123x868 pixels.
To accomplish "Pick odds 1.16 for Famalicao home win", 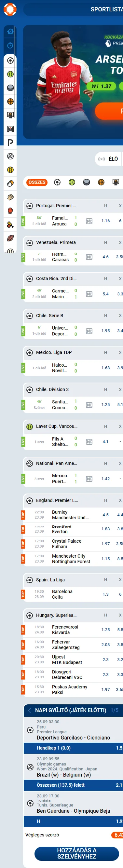I will point(105,221).
